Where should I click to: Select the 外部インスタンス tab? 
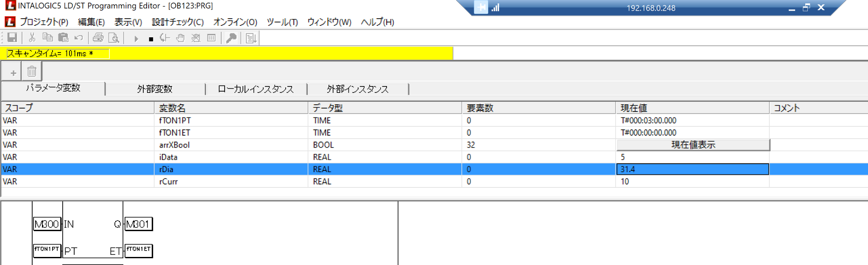357,89
